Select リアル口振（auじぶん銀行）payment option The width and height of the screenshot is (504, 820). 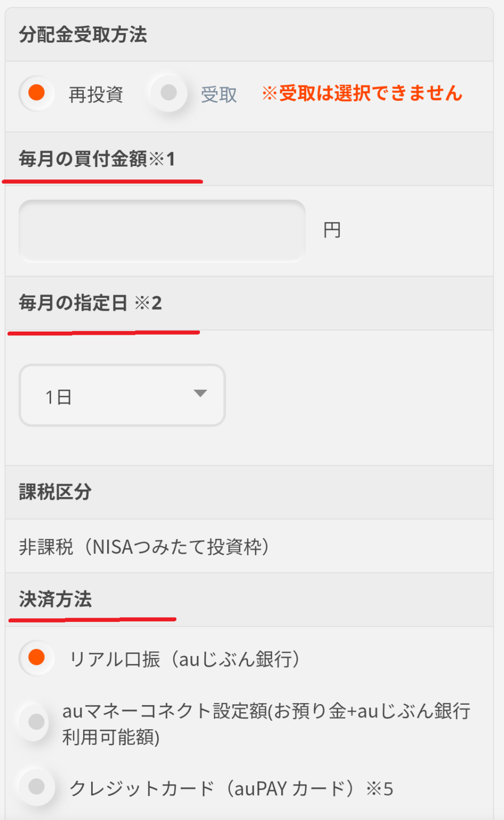point(36,658)
